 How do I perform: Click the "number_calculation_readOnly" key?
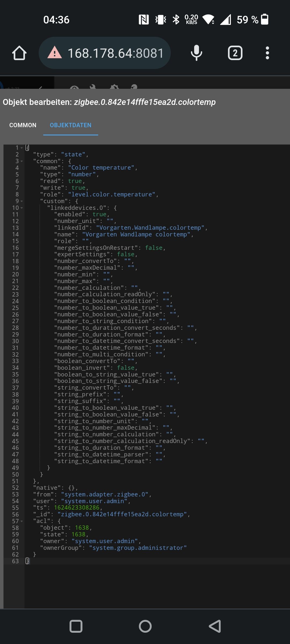(105, 294)
